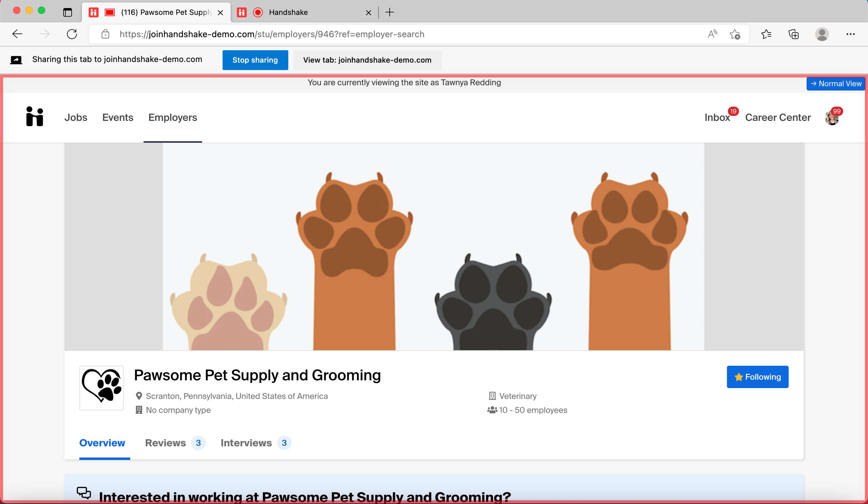Click the Stop sharing button
The height and width of the screenshot is (504, 868).
click(x=255, y=60)
